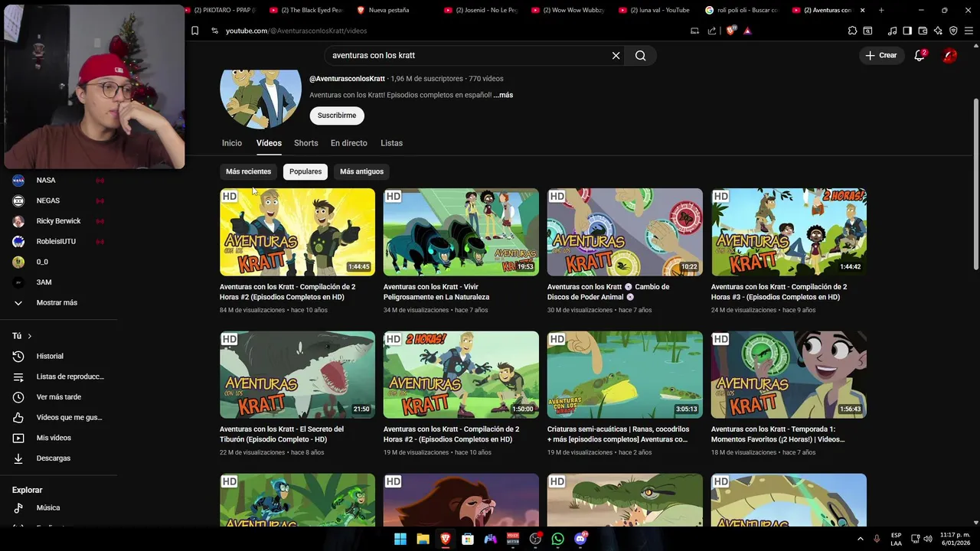Click the search magnifier button

tap(641, 55)
